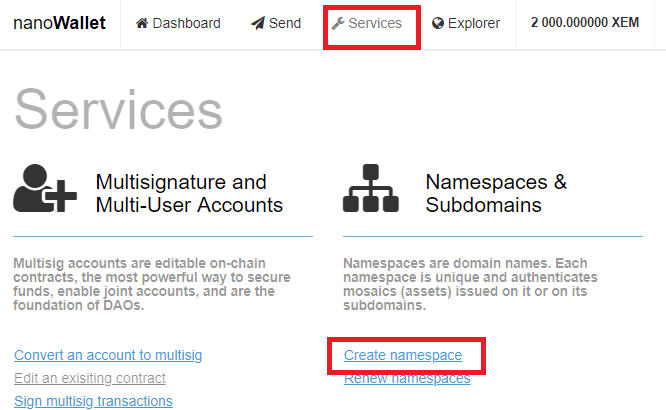666x410 pixels.
Task: Click the Multisig accounts description paragraph
Action: pos(152,284)
